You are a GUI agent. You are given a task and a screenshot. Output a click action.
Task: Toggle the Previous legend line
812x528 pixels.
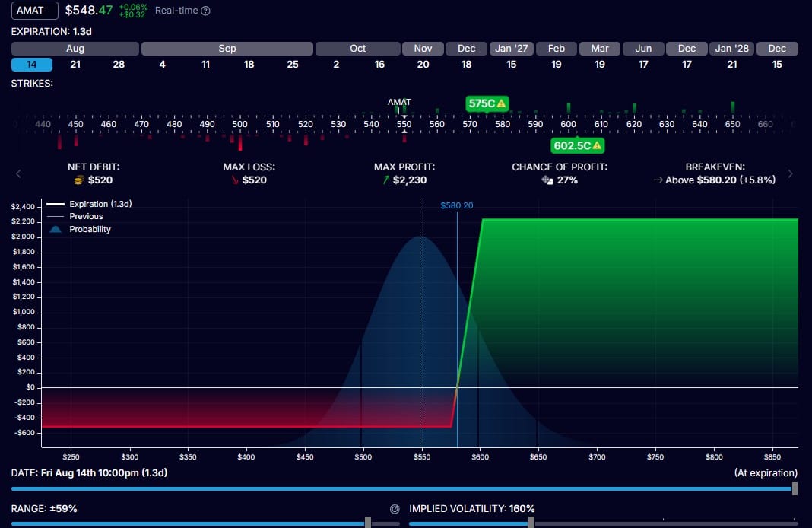coord(75,217)
